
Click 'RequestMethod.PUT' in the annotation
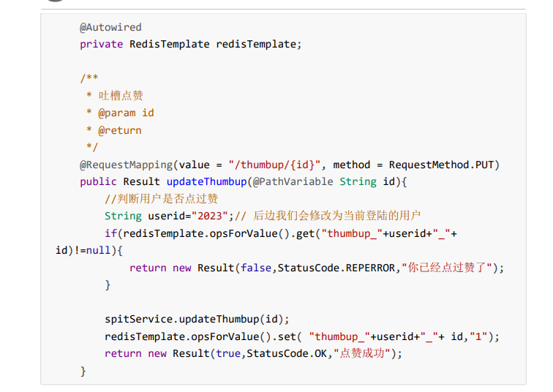coord(441,165)
